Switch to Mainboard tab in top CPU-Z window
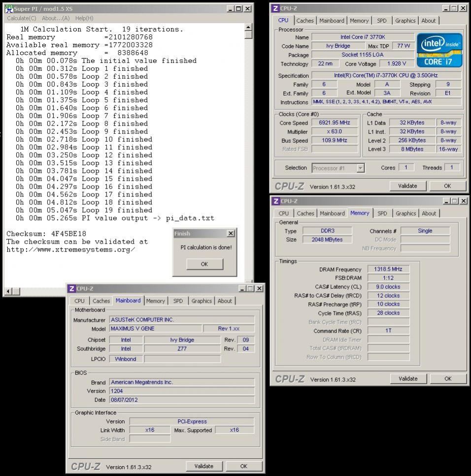This screenshot has width=471, height=476. coord(332,21)
